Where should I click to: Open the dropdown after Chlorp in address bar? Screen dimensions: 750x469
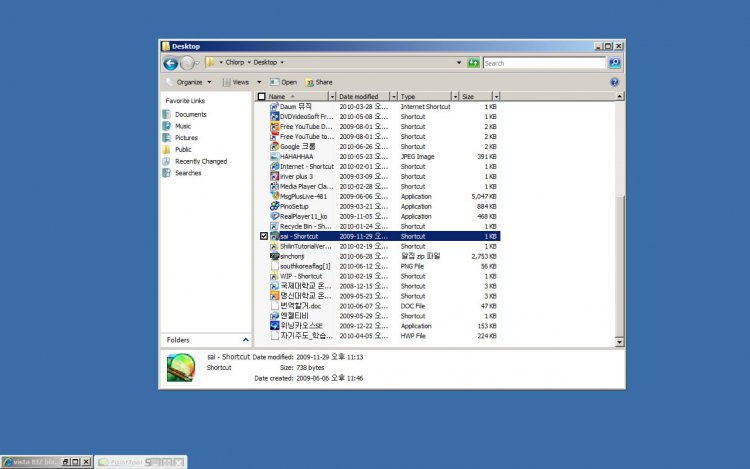(249, 63)
